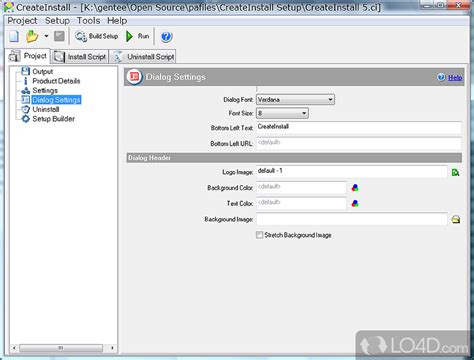Click the red Dialog Settings header icon
Image resolution: width=474 pixels, height=360 pixels.
134,77
